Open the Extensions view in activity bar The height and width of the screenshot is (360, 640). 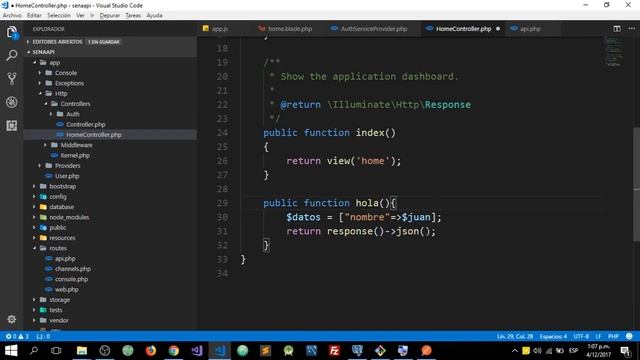(12, 125)
